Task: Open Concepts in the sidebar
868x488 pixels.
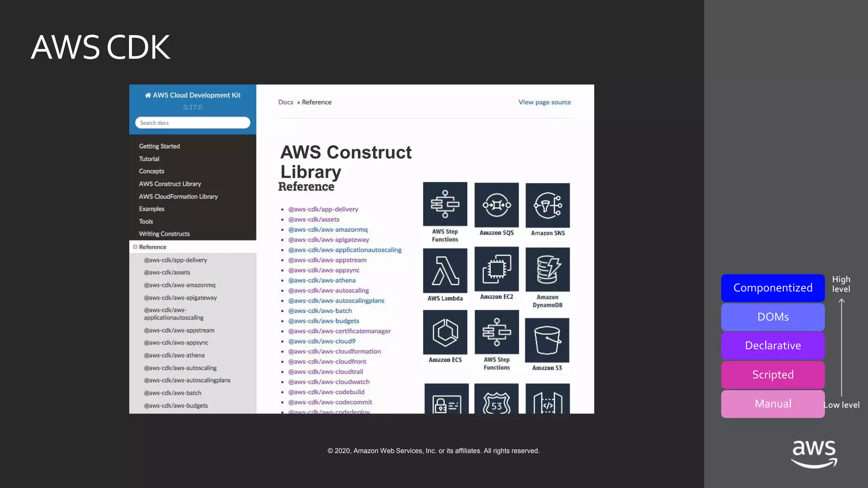Action: 151,171
